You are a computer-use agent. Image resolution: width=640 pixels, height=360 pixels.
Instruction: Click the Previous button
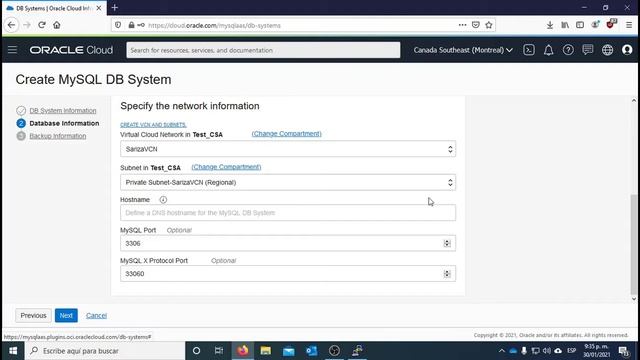(33, 316)
